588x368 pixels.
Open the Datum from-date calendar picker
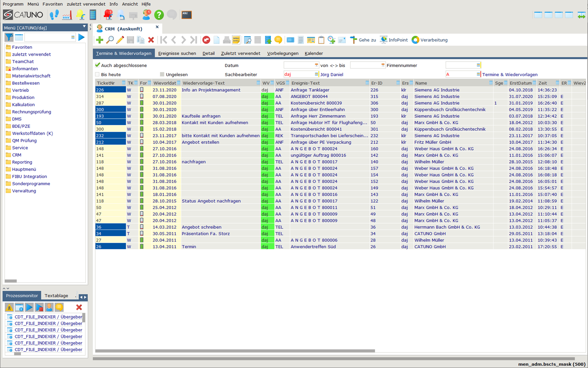click(x=316, y=65)
